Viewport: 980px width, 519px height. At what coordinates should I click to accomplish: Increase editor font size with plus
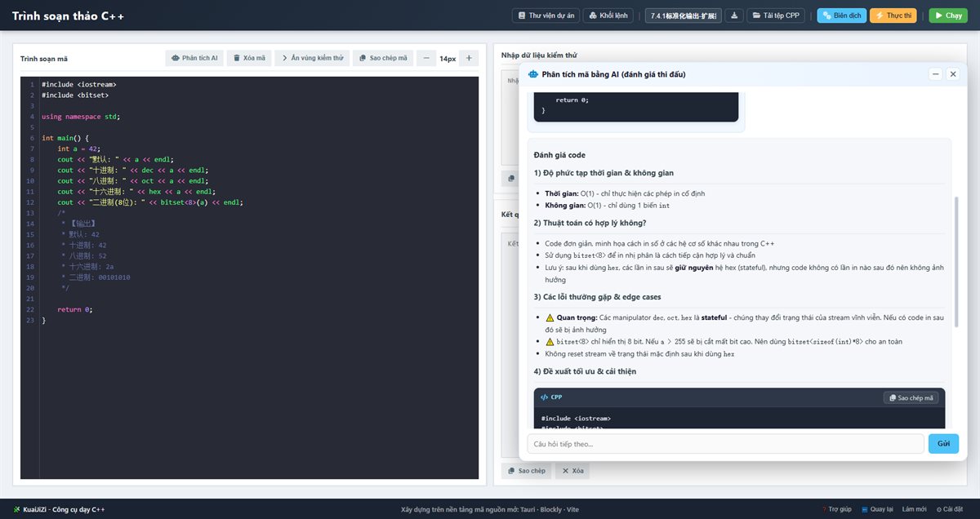pyautogui.click(x=469, y=58)
